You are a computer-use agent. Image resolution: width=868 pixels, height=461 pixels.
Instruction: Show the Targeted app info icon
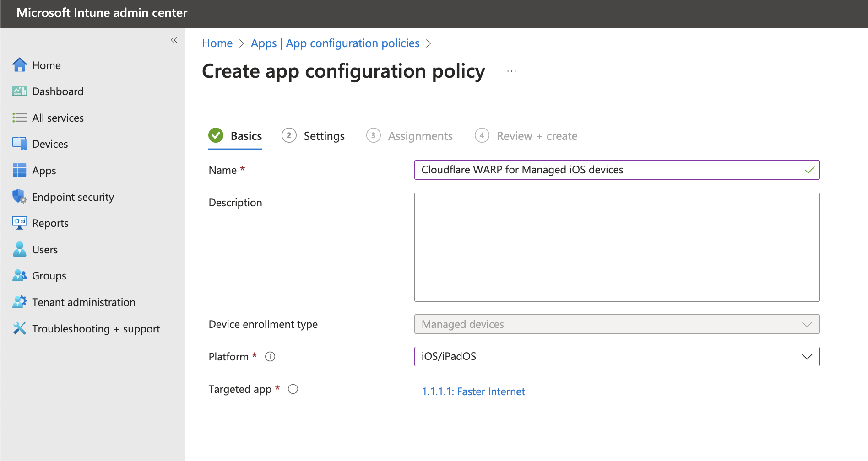293,389
